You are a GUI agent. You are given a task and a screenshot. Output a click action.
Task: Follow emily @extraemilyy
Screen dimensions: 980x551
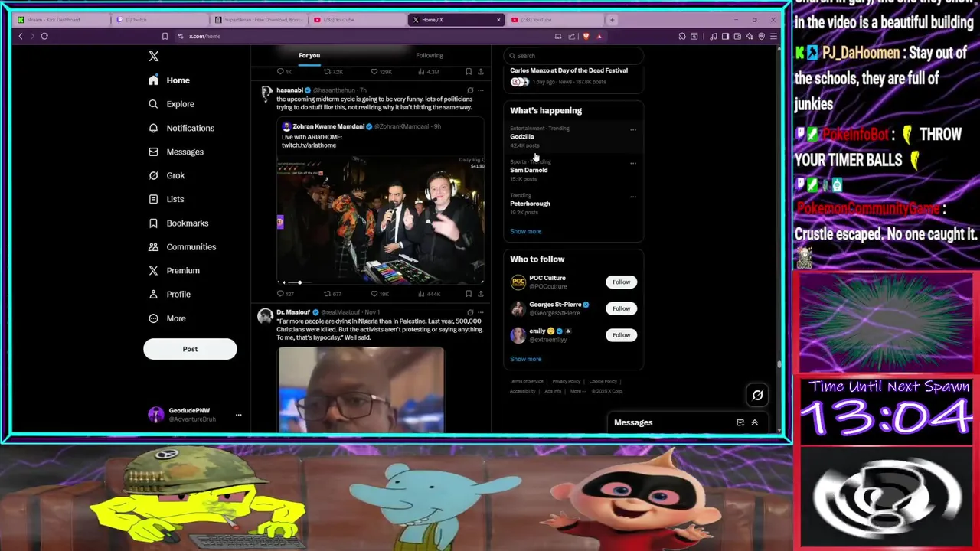(x=621, y=334)
